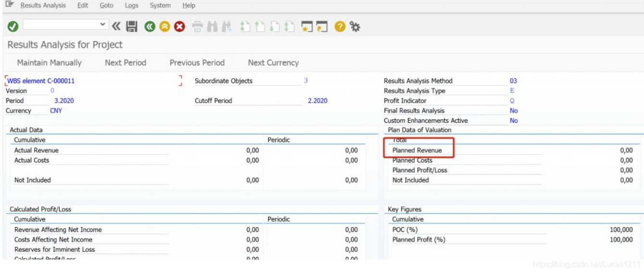Click the Key Figures group header
This screenshot has height=273, width=644.
405,209
